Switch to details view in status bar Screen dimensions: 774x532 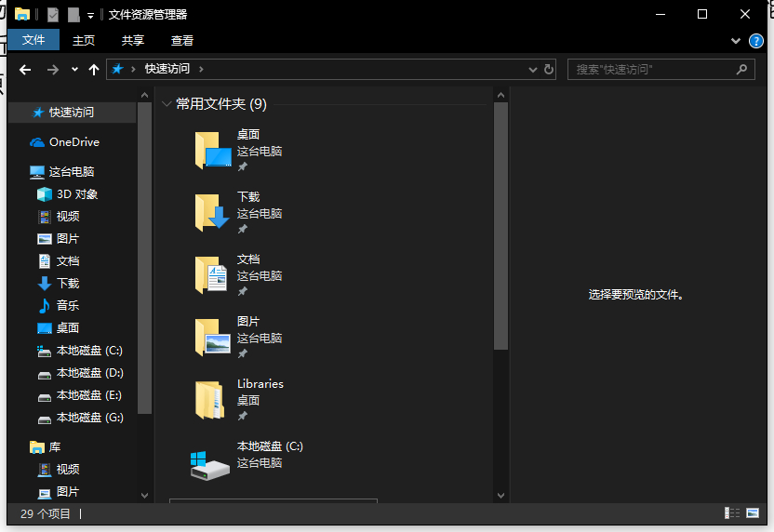coord(731,513)
